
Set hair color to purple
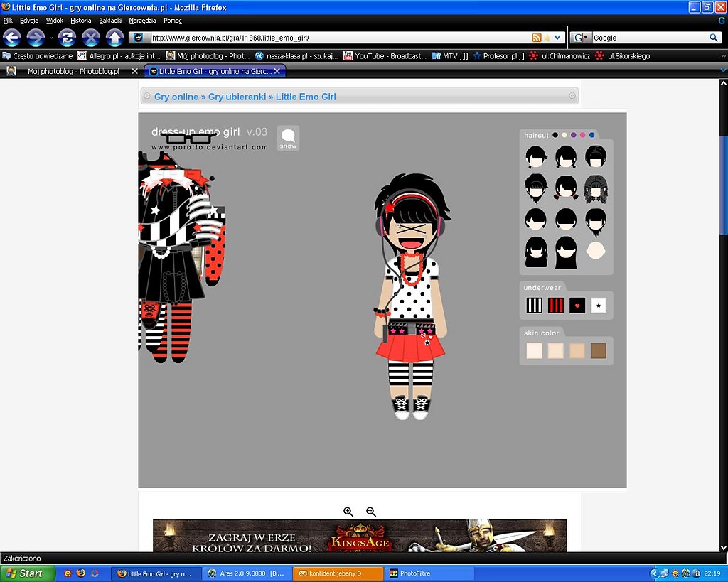click(x=574, y=135)
